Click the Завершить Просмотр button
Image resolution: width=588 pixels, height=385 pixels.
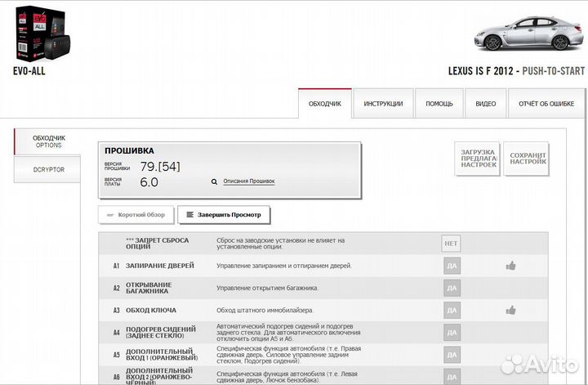pos(224,215)
